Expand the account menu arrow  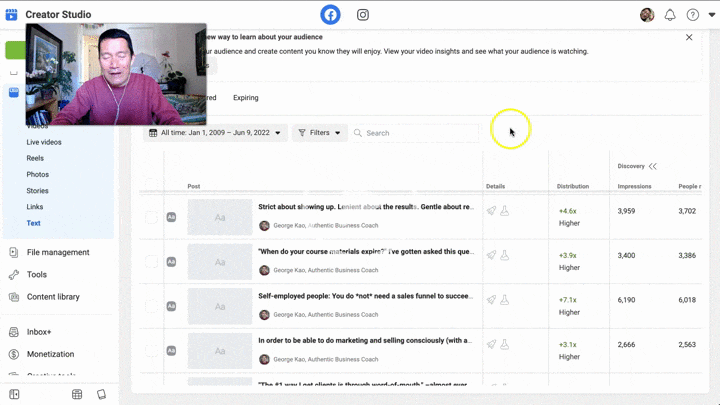tap(712, 15)
